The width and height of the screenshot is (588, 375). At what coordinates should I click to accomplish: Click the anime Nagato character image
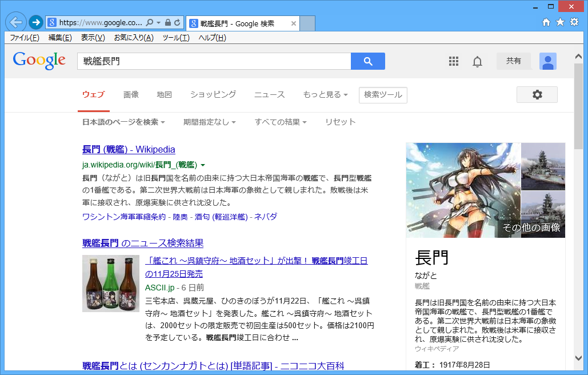point(463,190)
